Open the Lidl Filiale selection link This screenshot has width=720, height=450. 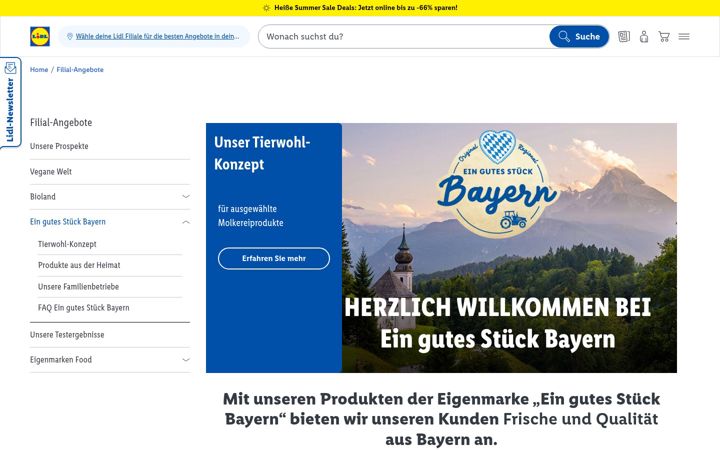tap(157, 36)
